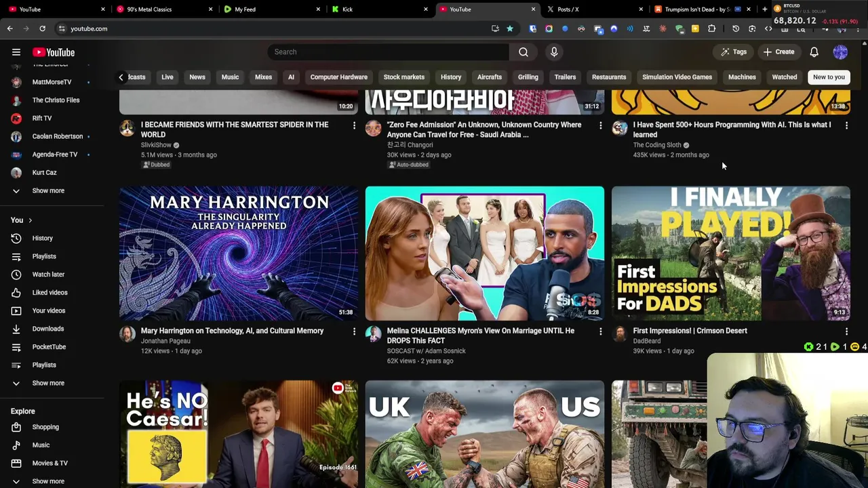Open The Coding Sloth channel link
The height and width of the screenshot is (488, 868).
pyautogui.click(x=657, y=145)
